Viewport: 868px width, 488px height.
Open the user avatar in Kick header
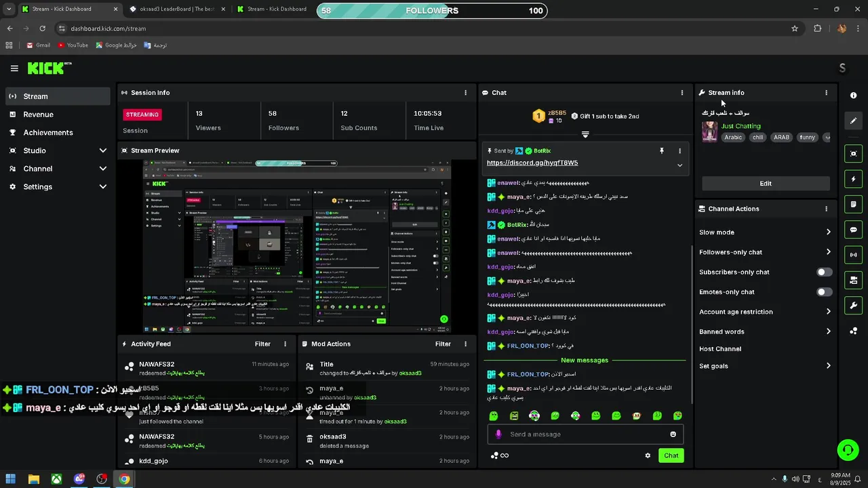[x=842, y=68]
